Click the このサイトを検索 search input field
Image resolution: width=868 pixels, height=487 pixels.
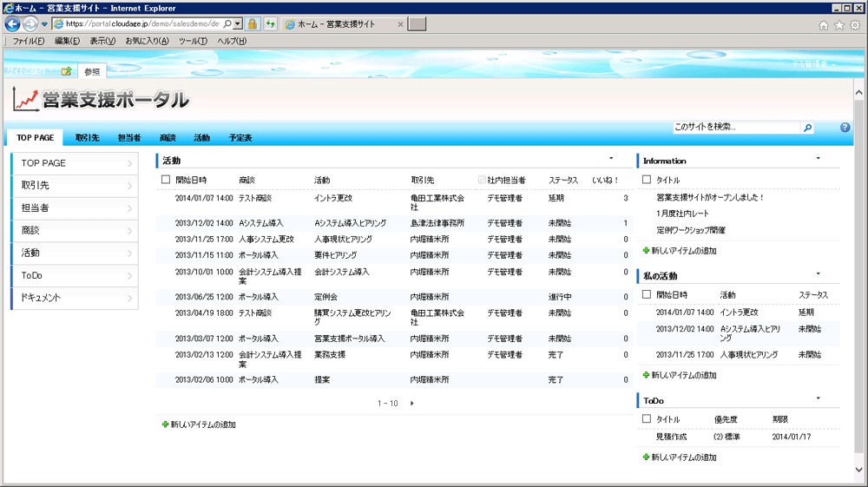pyautogui.click(x=734, y=128)
